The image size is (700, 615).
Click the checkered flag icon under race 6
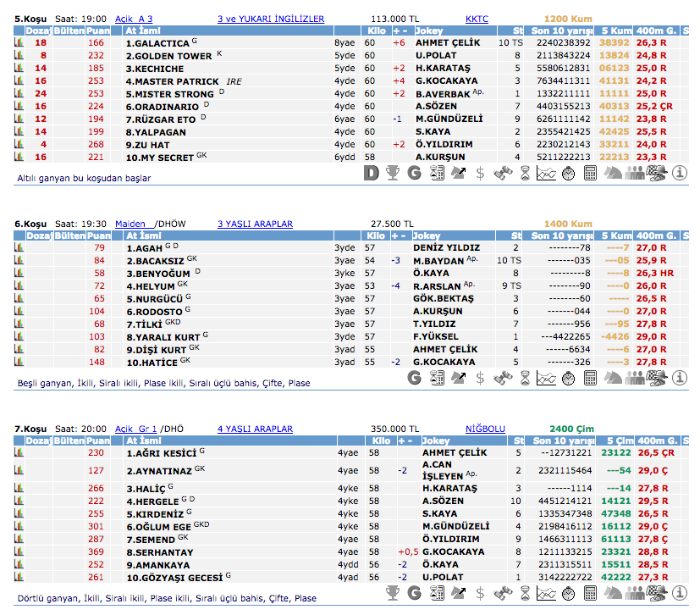coord(656,378)
